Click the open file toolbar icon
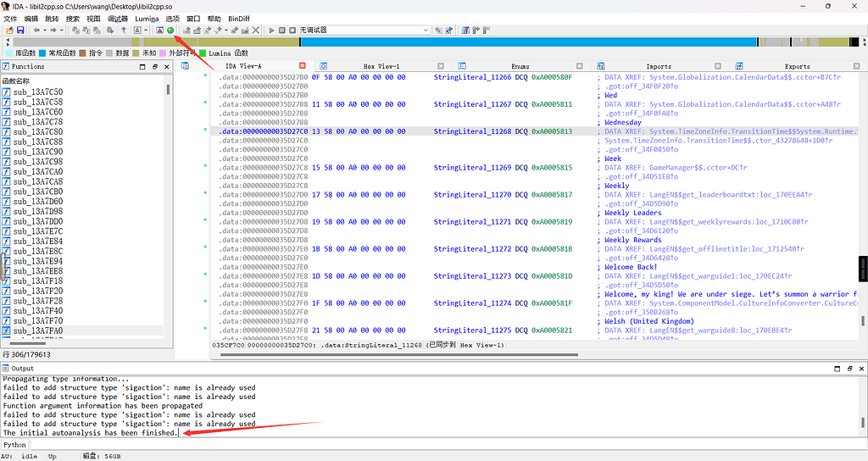The height and width of the screenshot is (461, 868). coord(10,30)
